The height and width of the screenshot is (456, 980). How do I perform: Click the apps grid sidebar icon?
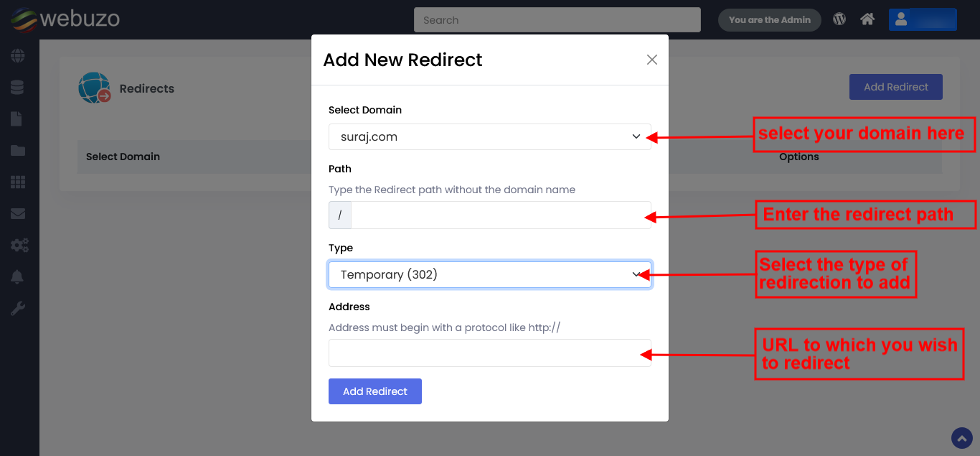17,182
